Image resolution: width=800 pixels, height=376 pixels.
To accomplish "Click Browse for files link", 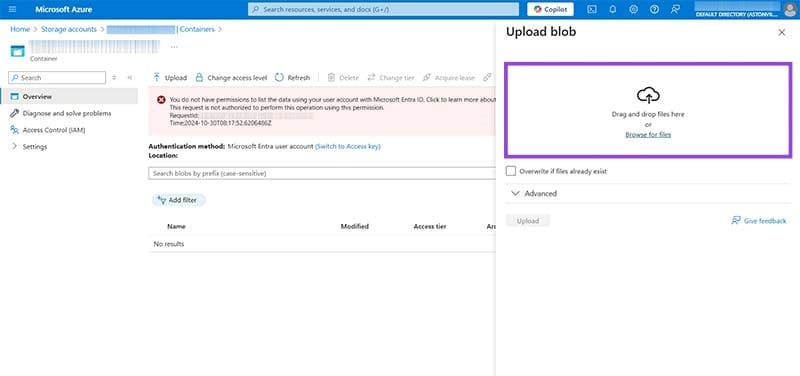I will click(x=648, y=135).
